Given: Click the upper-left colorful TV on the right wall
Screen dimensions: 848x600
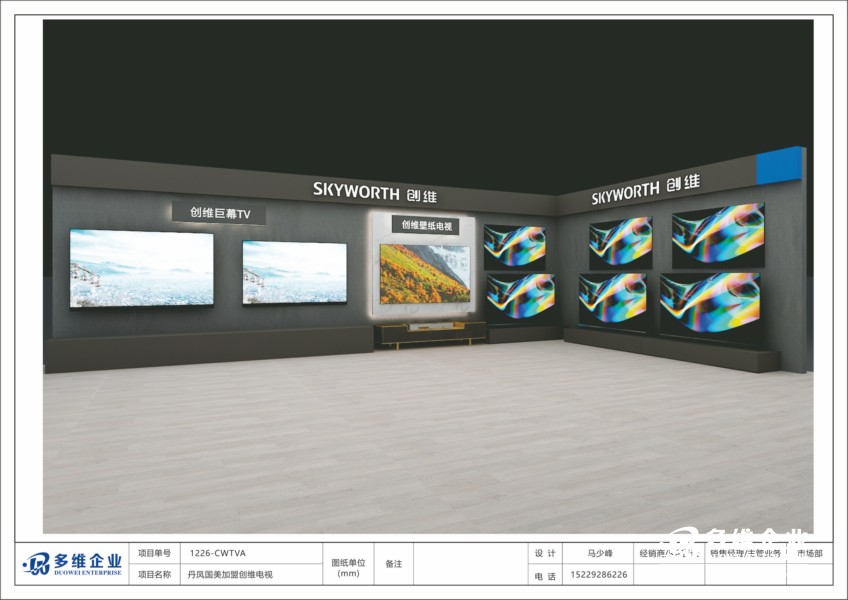Looking at the screenshot, I should point(620,241).
